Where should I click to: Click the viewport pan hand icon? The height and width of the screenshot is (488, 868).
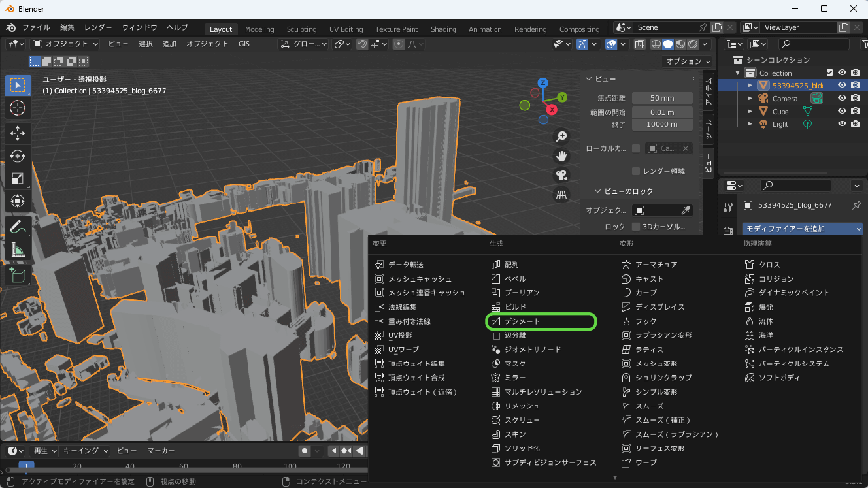(561, 155)
